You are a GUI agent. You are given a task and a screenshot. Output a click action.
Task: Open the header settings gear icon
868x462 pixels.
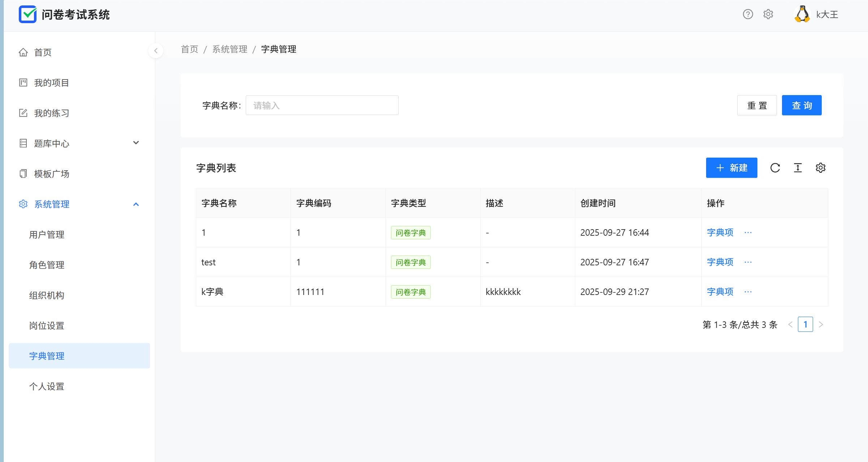click(x=768, y=14)
